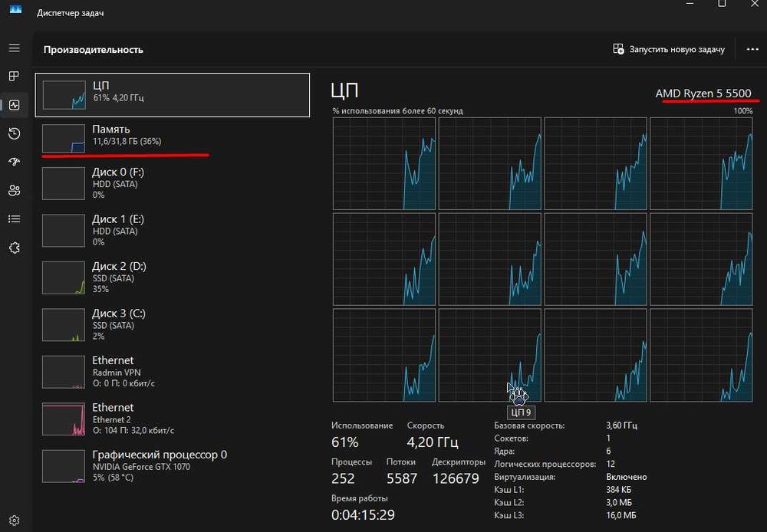
Task: Click the utilization value 61%
Action: click(345, 442)
